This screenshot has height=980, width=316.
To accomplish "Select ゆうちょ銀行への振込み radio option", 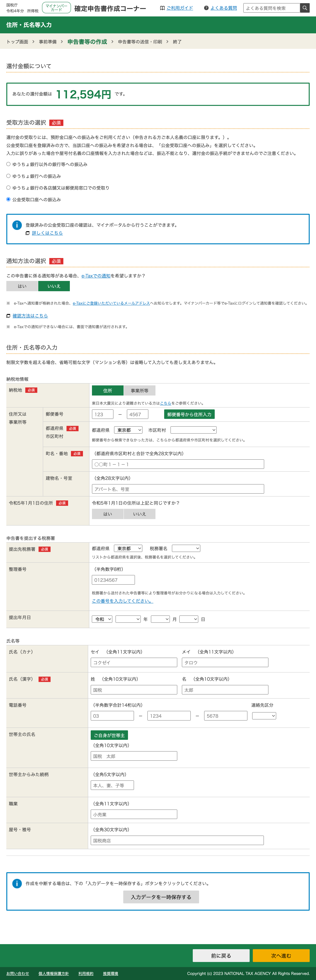I will pyautogui.click(x=8, y=176).
